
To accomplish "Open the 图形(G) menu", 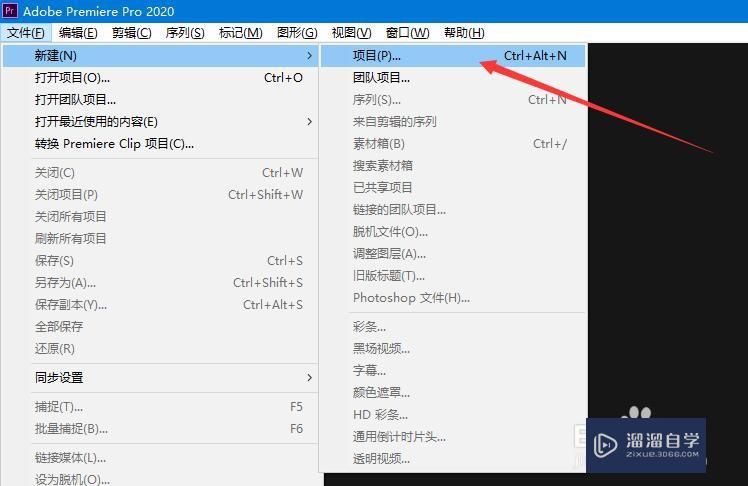I will [297, 32].
